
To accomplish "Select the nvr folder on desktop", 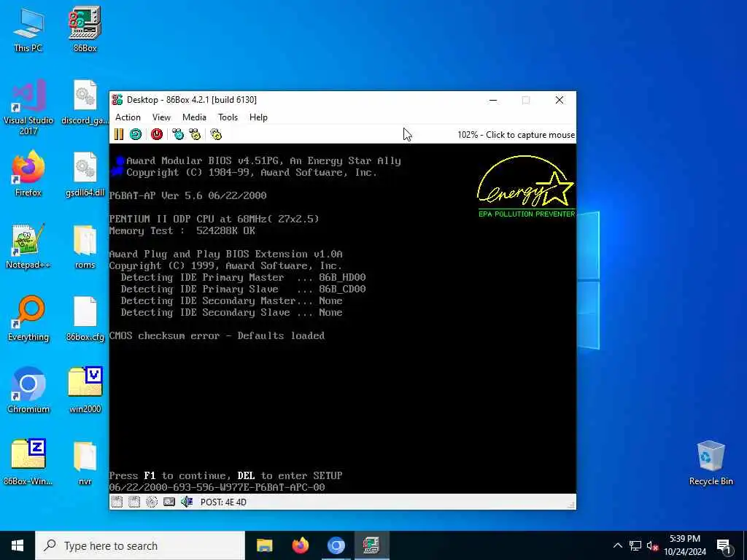I will 85,463.
